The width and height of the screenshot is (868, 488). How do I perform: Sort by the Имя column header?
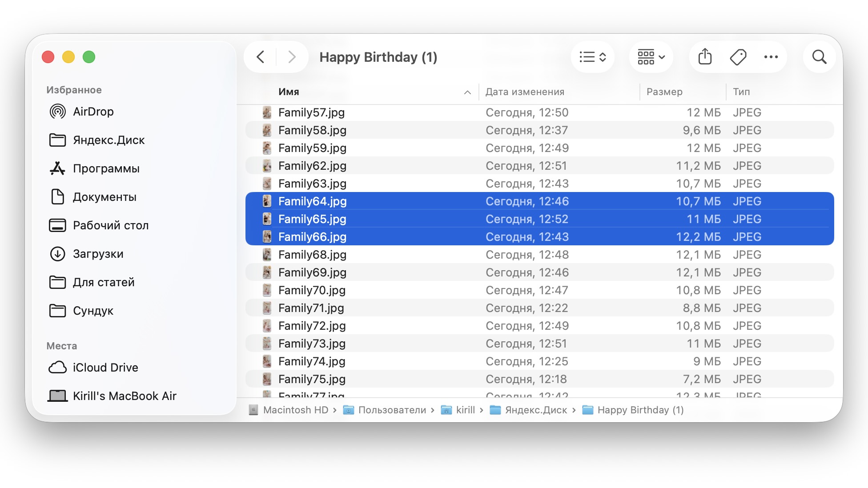point(289,92)
